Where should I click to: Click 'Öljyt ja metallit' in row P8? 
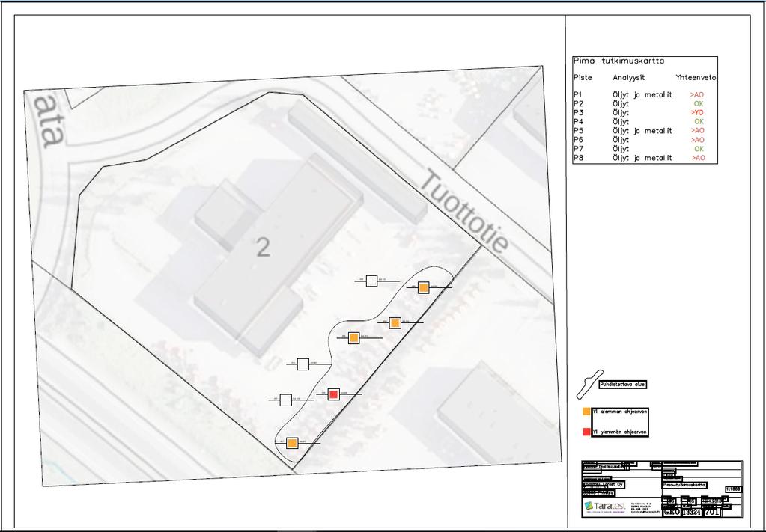point(642,158)
